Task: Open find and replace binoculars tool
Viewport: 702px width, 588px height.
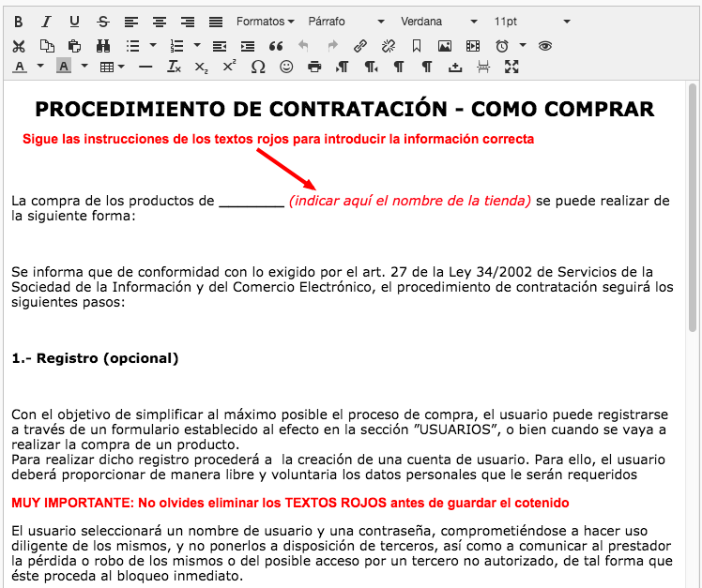Action: click(x=103, y=46)
